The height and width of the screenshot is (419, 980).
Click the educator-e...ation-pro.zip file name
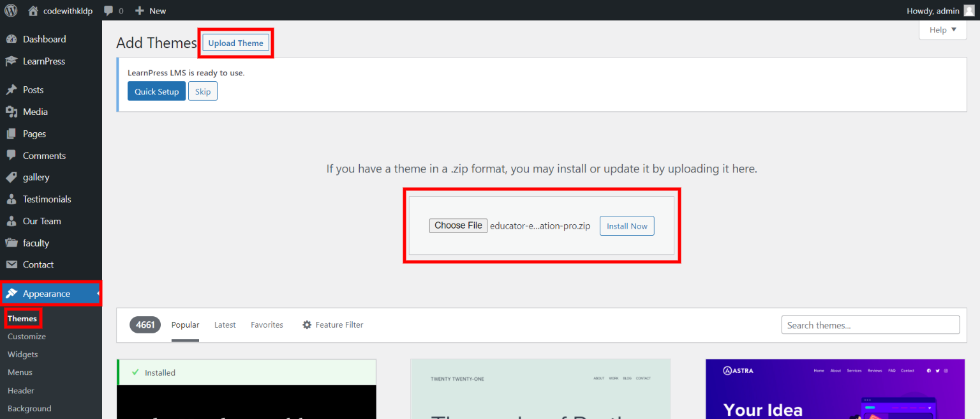(x=540, y=226)
